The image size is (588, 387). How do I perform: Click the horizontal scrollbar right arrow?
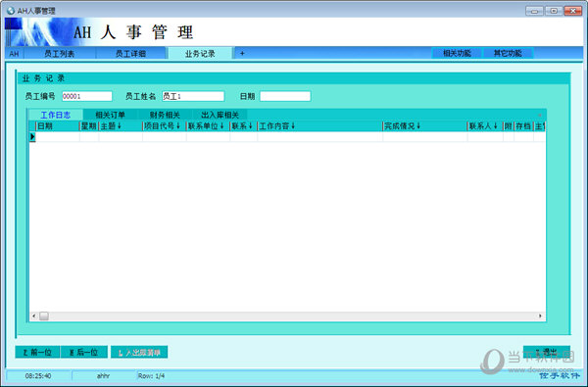[x=540, y=316]
